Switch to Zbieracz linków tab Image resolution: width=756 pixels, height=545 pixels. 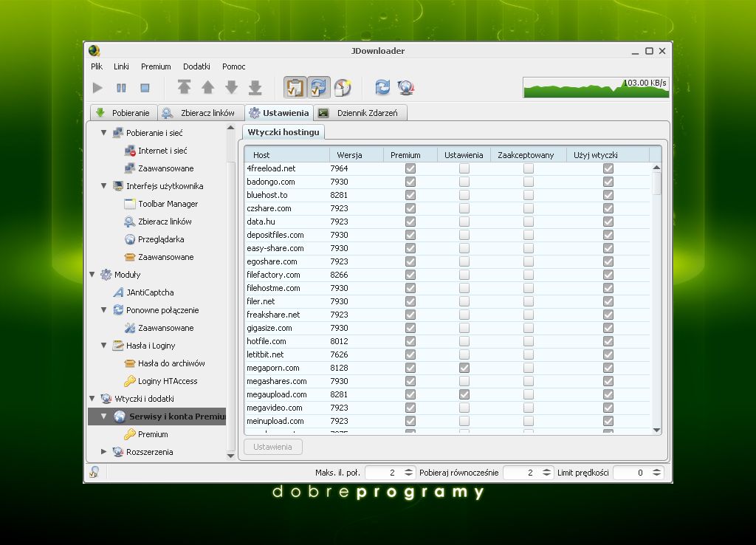(x=201, y=113)
